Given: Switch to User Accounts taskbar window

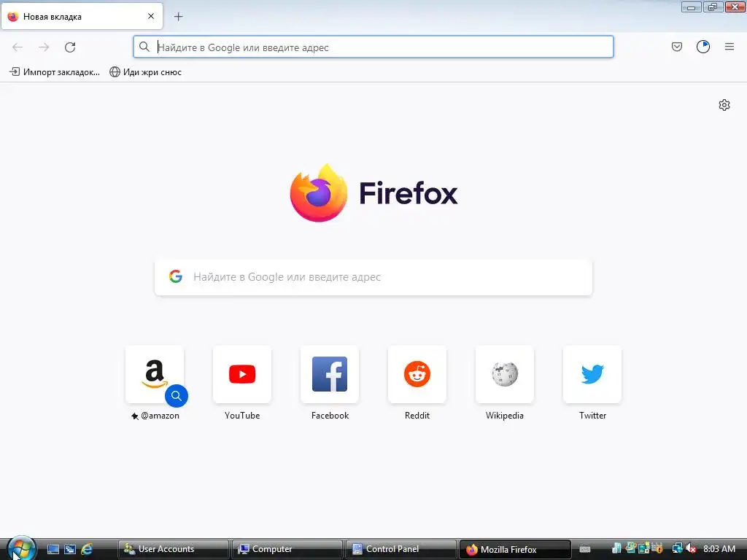Looking at the screenshot, I should click(174, 549).
